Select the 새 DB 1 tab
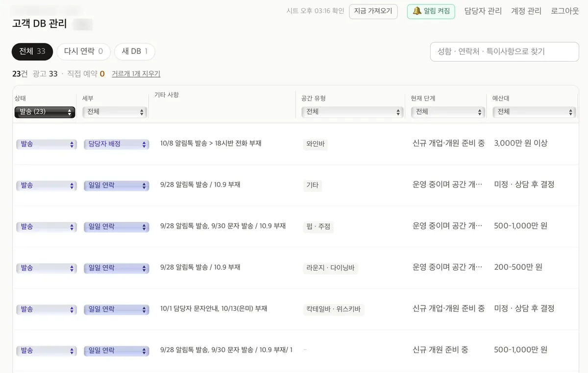This screenshot has width=588, height=373. pos(135,51)
